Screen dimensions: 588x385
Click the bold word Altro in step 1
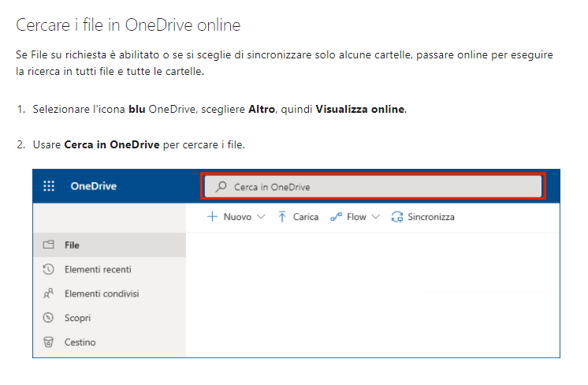(262, 109)
